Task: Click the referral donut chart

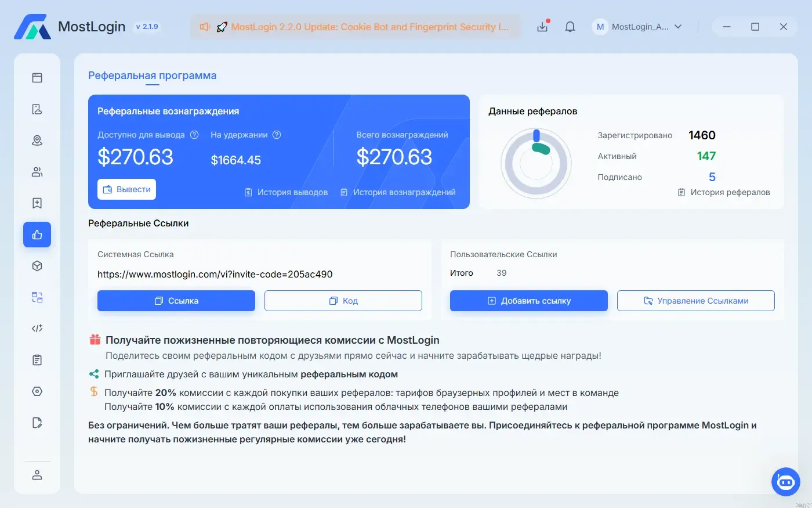Action: coord(536,163)
